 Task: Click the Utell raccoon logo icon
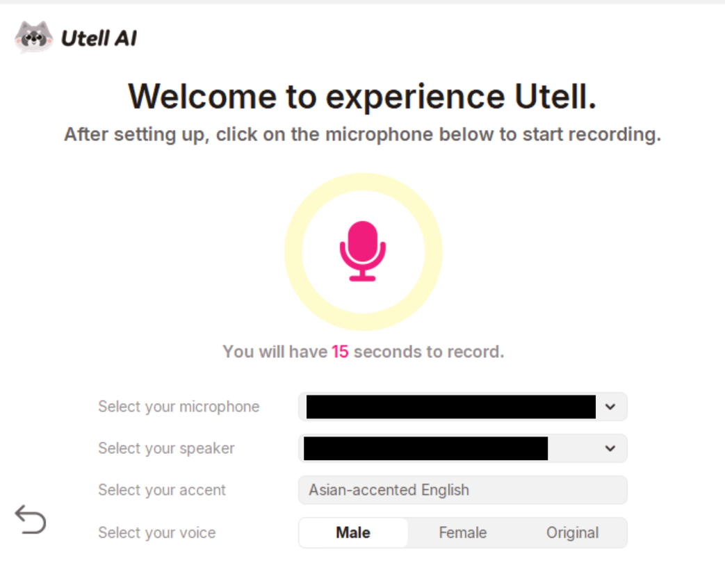(33, 38)
